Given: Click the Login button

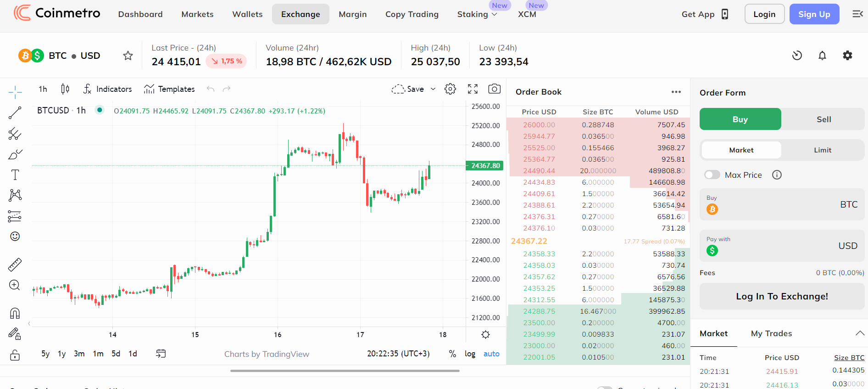Looking at the screenshot, I should (x=764, y=14).
